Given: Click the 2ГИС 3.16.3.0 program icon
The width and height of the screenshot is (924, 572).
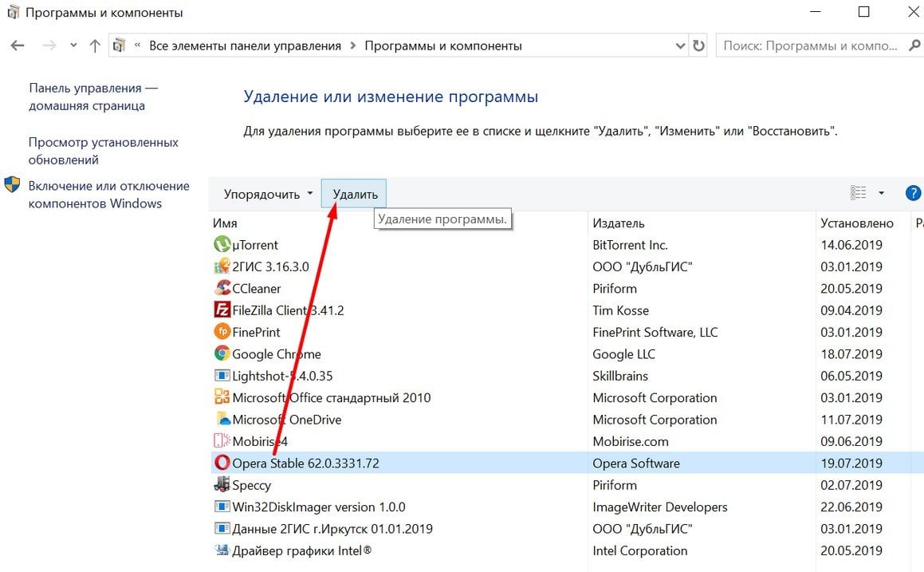Looking at the screenshot, I should point(222,266).
